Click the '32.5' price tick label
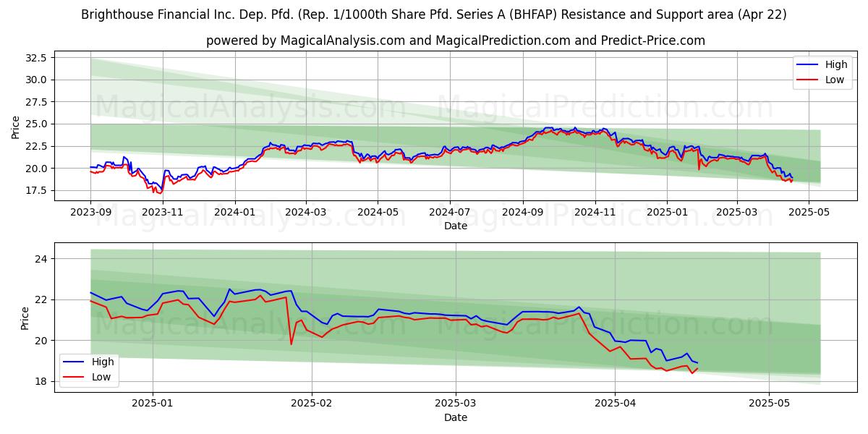 click(36, 57)
